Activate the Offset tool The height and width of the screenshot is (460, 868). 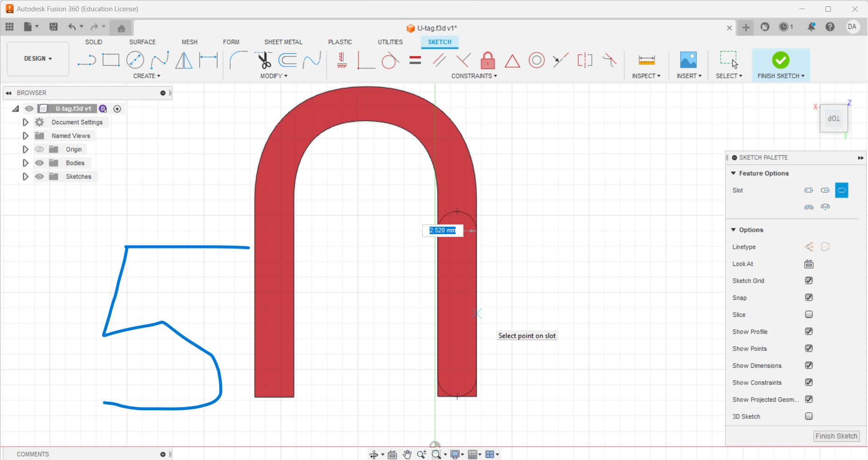(288, 60)
